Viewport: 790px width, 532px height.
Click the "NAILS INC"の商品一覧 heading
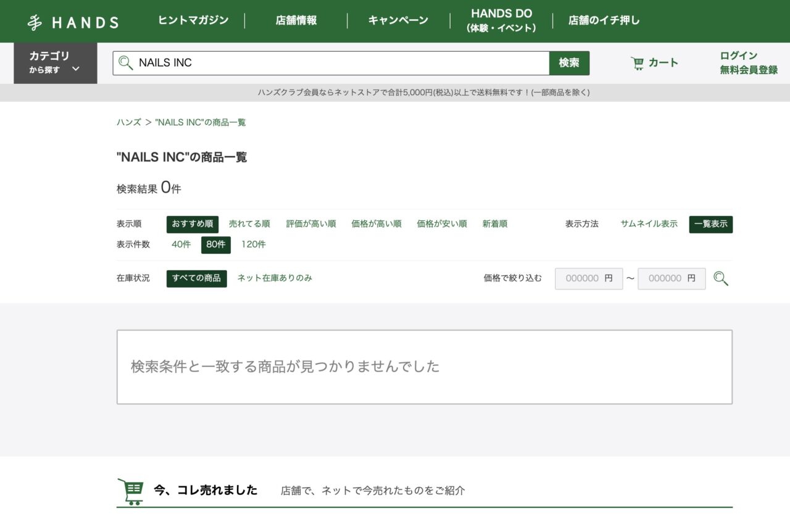point(182,157)
